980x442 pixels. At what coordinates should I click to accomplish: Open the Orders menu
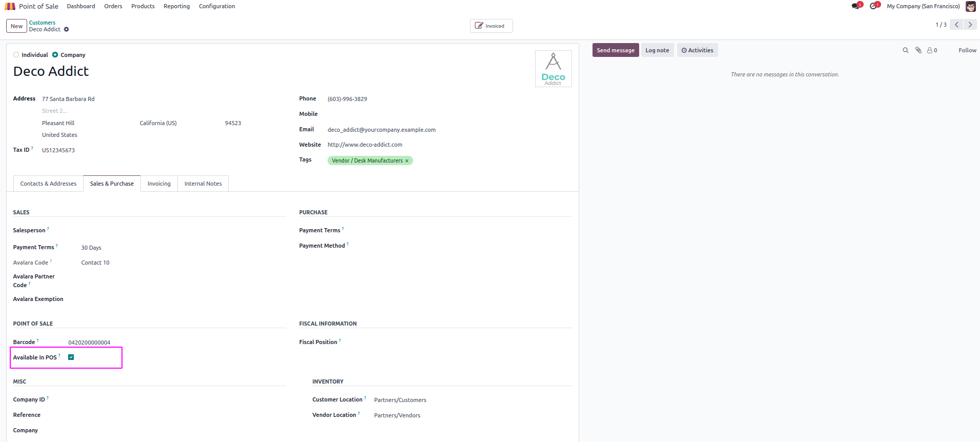click(113, 6)
